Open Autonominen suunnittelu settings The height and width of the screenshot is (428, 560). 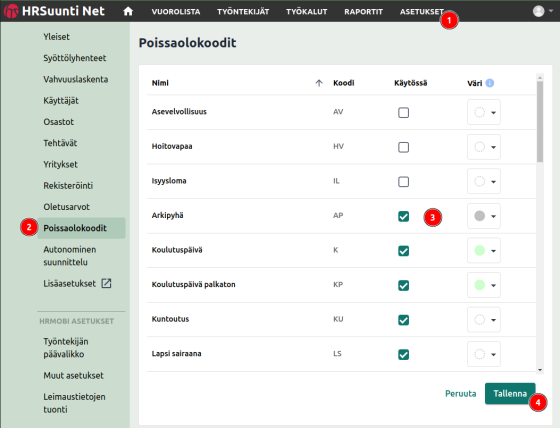(70, 256)
